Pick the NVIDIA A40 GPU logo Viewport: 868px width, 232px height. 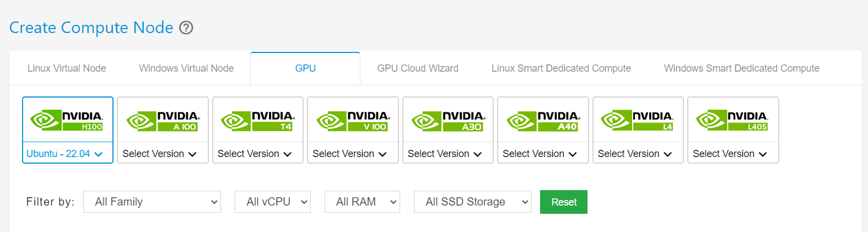point(543,120)
